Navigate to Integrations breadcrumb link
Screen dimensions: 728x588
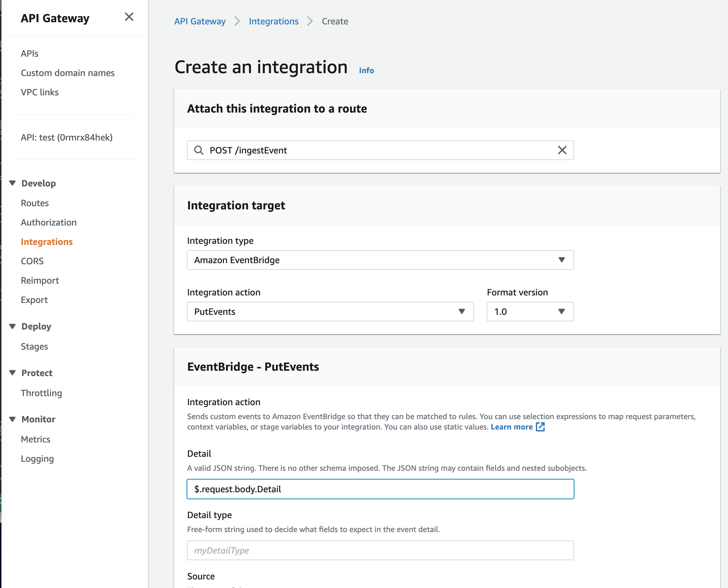pos(273,21)
